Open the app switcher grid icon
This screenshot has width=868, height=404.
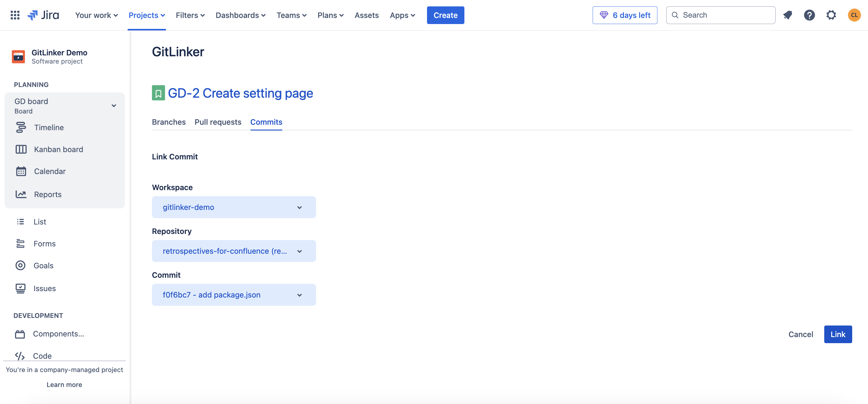pos(15,15)
